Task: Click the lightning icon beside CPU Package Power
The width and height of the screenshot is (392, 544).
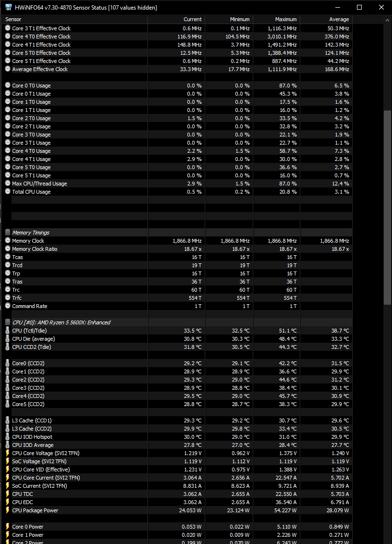Action: 8,510
